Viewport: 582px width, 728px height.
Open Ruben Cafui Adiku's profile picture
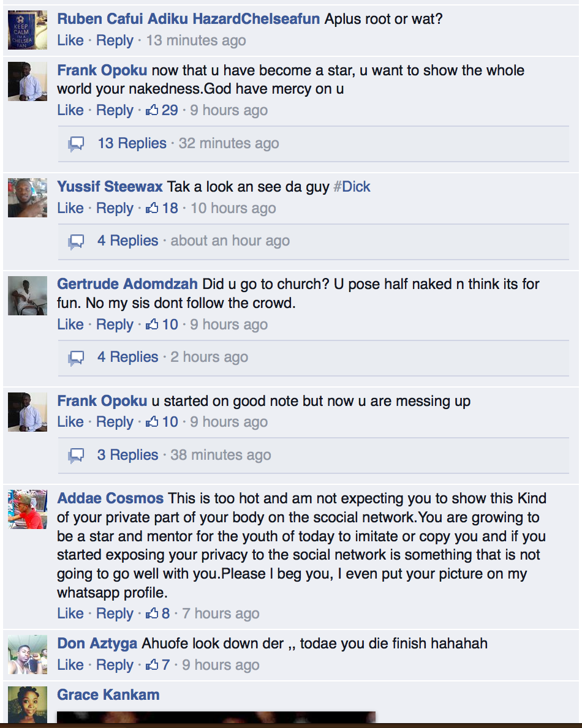pos(28,30)
